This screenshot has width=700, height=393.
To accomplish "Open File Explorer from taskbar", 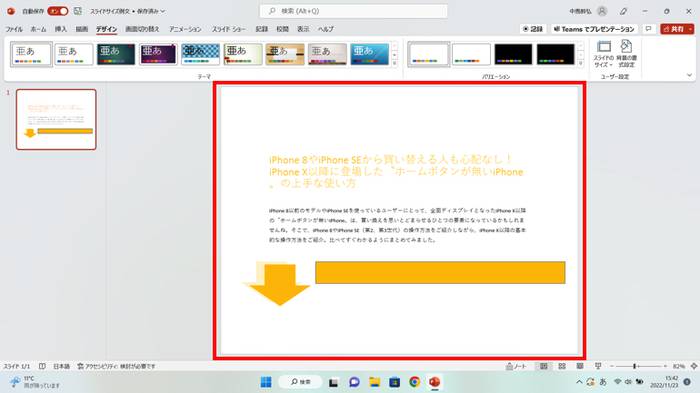I will pos(375,382).
